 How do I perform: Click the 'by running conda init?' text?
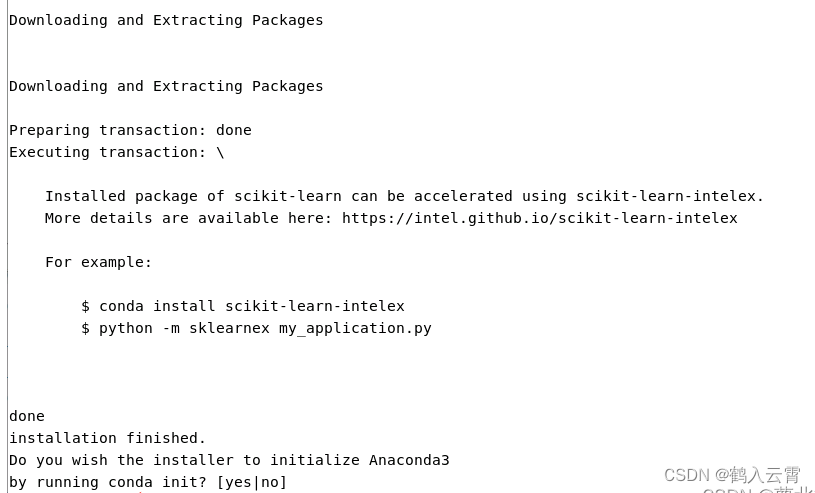pyautogui.click(x=108, y=482)
